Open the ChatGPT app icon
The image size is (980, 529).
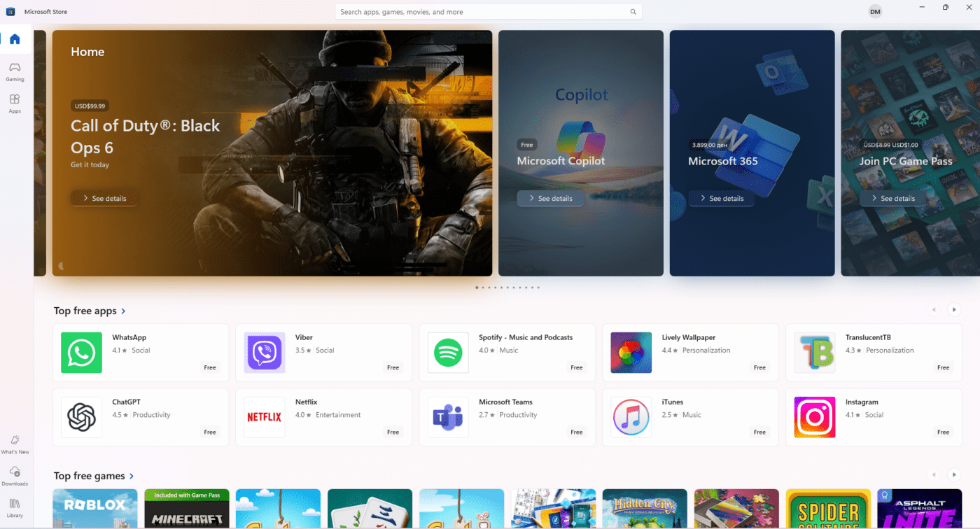click(x=81, y=417)
